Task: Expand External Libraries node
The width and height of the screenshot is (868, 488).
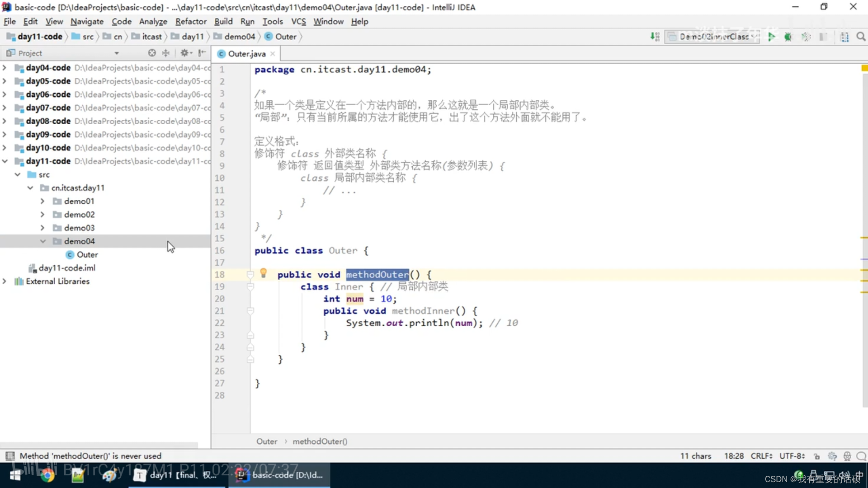Action: [5, 281]
